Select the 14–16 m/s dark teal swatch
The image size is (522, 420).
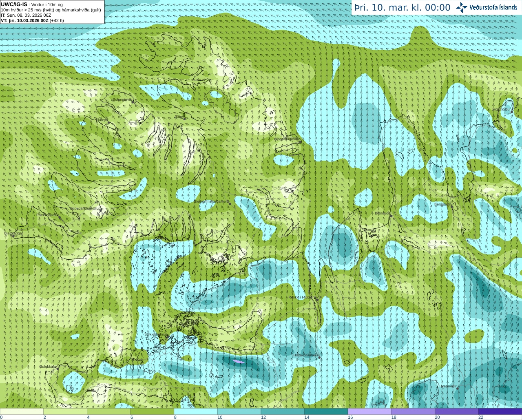pos(326,411)
